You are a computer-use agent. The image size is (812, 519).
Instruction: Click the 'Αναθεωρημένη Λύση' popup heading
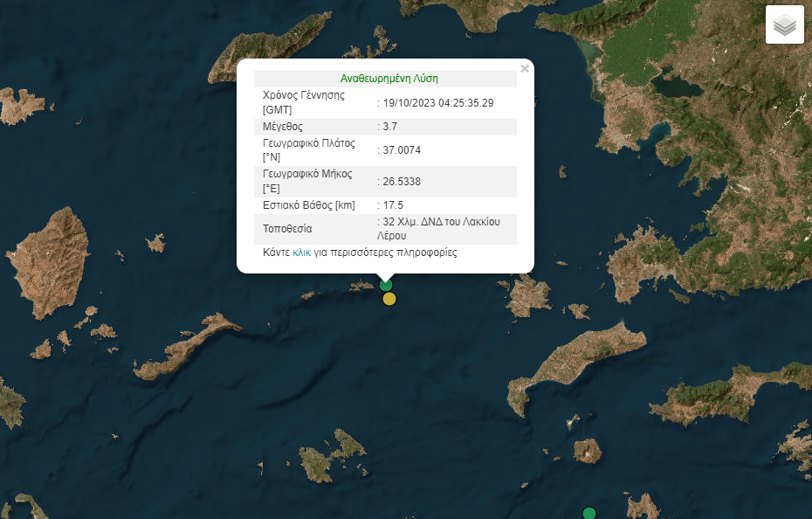[389, 79]
